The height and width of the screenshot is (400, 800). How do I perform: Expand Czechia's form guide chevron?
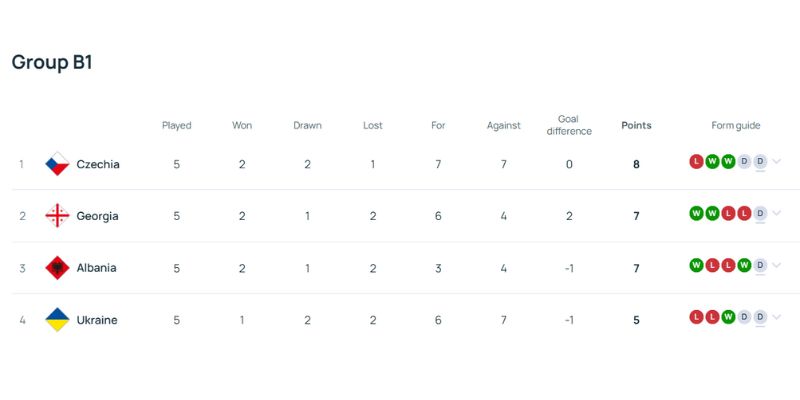tap(777, 162)
